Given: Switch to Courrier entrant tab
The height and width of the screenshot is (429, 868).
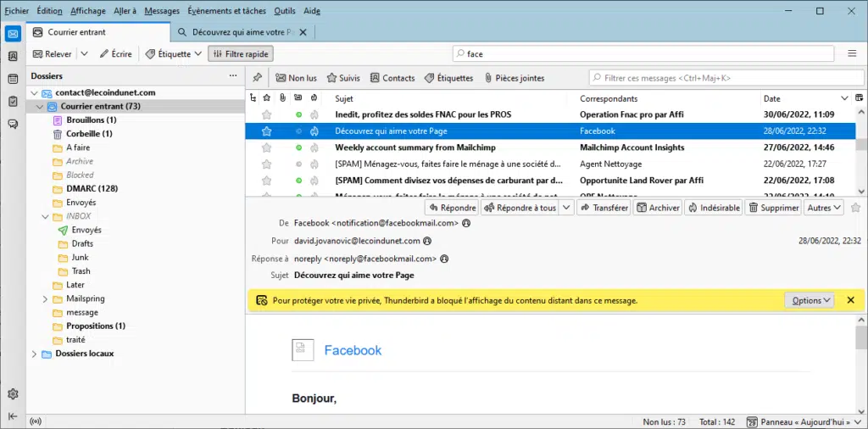Looking at the screenshot, I should pyautogui.click(x=98, y=32).
